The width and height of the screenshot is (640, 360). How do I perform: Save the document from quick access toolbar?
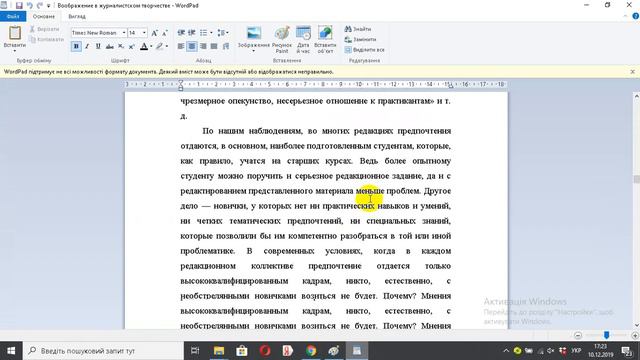pyautogui.click(x=19, y=6)
